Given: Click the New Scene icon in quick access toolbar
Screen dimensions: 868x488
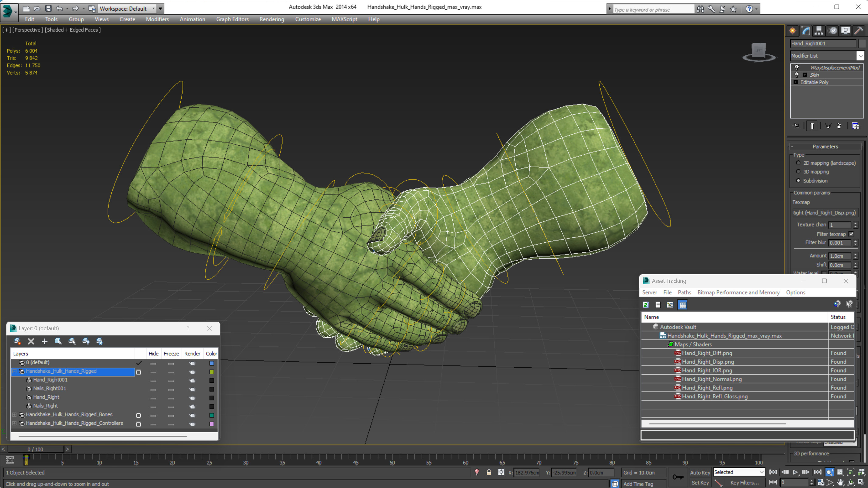Looking at the screenshot, I should pos(26,9).
